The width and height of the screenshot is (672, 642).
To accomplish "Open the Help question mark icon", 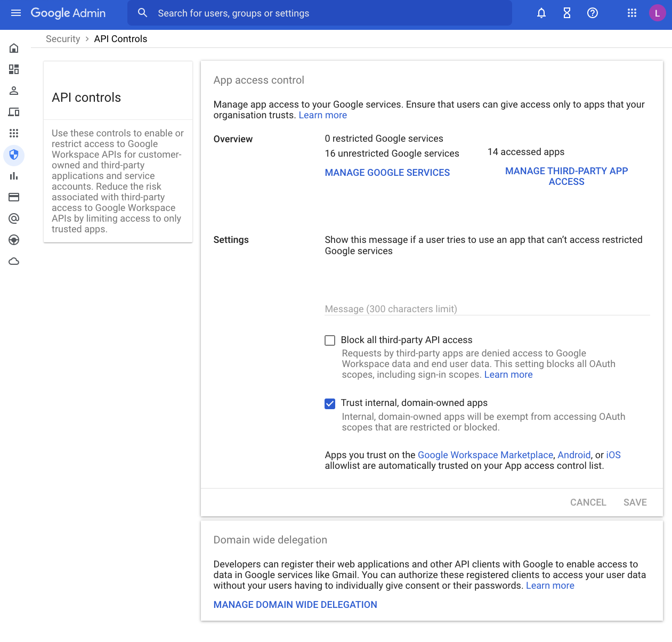I will (x=593, y=13).
